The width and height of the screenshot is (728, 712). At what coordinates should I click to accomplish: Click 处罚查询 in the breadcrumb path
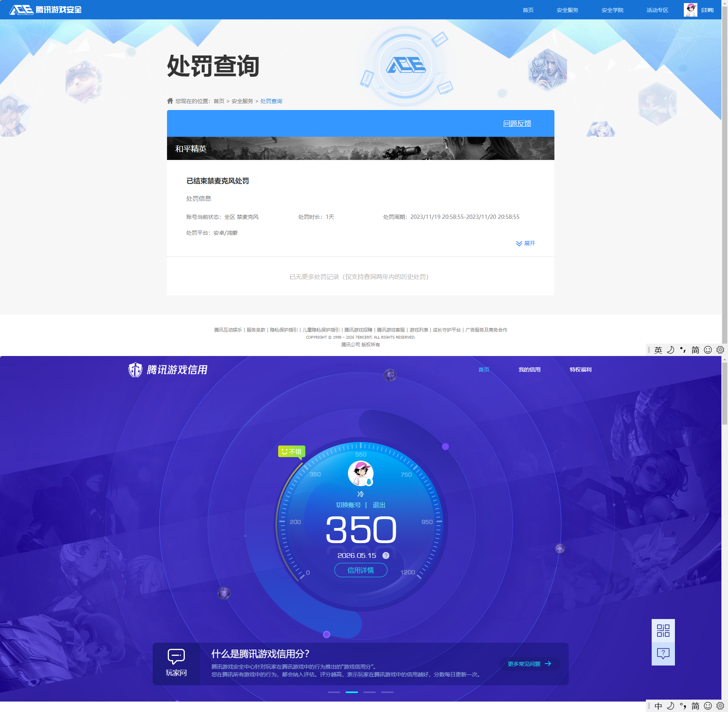(271, 101)
